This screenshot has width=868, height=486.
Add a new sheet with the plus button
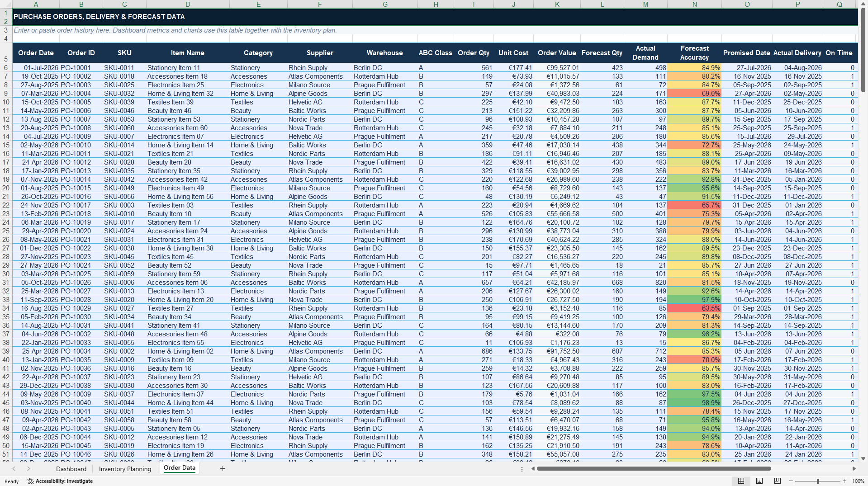pyautogui.click(x=223, y=469)
